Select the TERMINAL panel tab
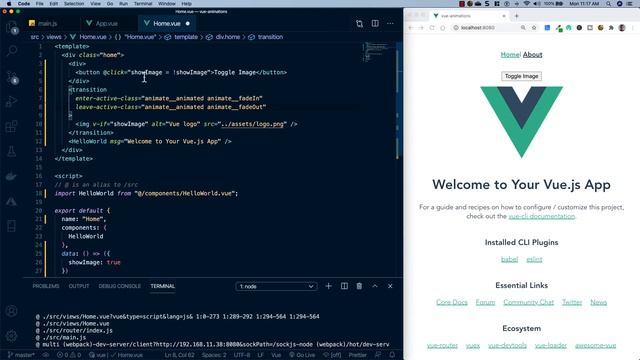The image size is (640, 360). pyautogui.click(x=162, y=286)
